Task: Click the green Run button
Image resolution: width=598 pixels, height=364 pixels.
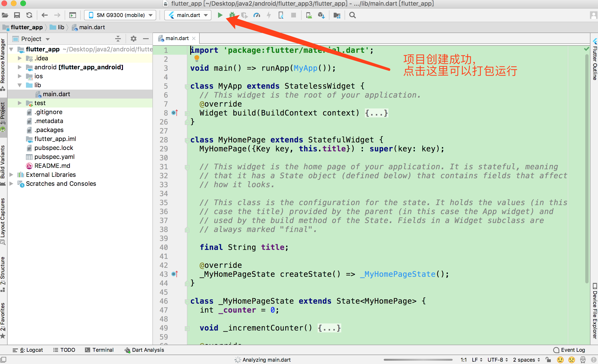Action: click(220, 15)
